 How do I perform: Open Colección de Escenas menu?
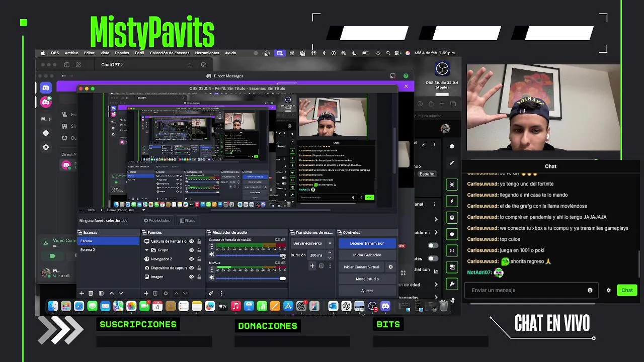pos(170,53)
